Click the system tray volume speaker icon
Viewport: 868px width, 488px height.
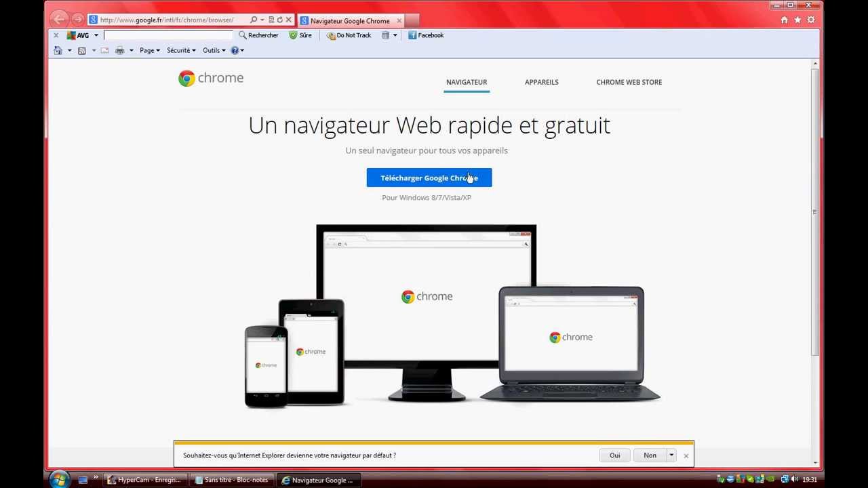[x=794, y=480]
